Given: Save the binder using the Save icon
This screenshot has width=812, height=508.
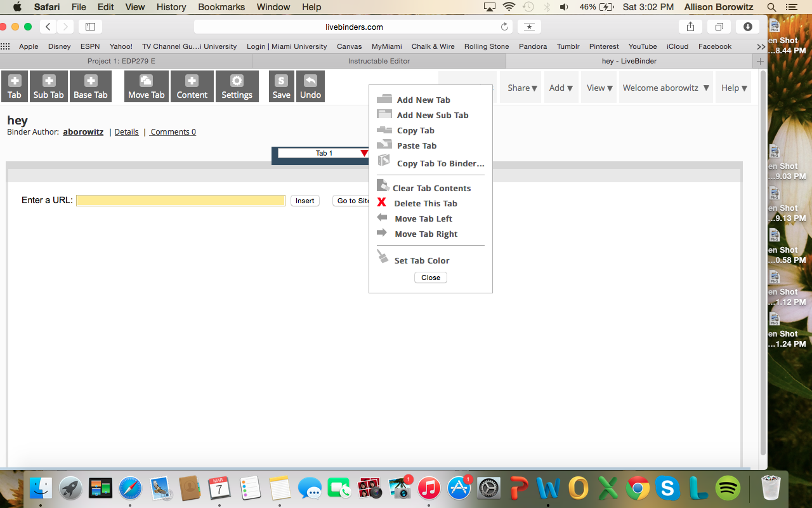Looking at the screenshot, I should (281, 86).
